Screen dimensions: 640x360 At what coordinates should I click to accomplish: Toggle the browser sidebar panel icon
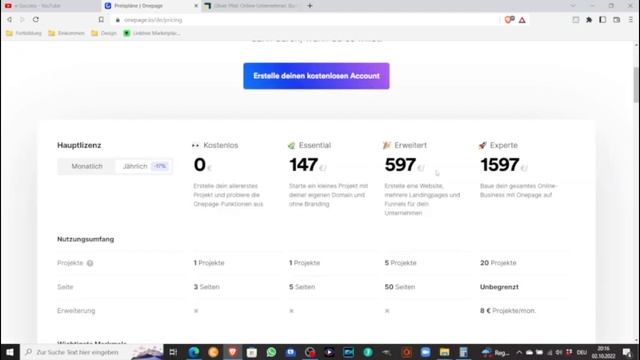click(x=602, y=20)
